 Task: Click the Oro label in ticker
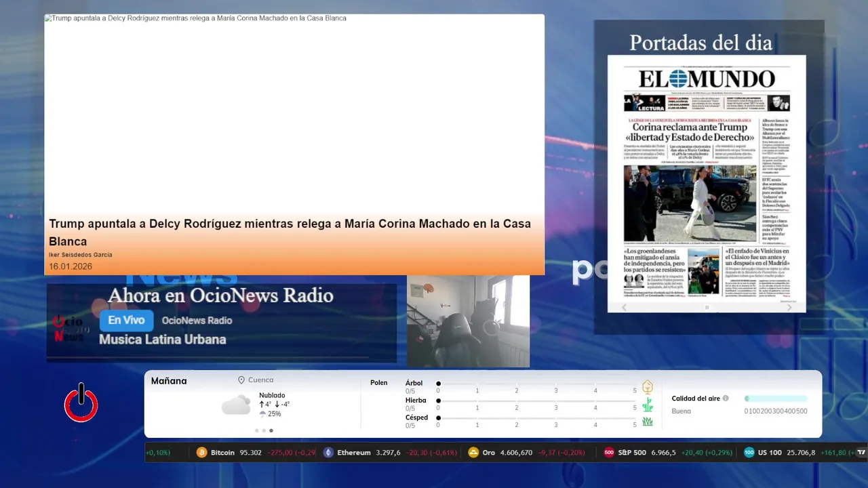[x=488, y=453]
